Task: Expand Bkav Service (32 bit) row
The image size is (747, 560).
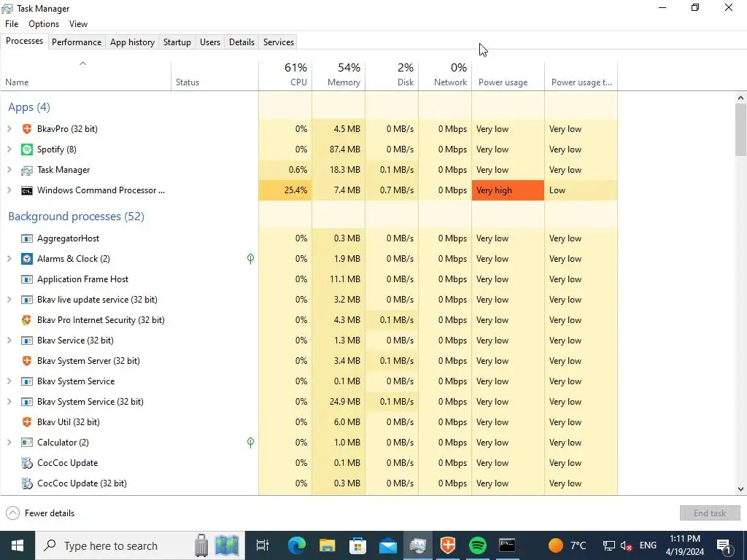Action: tap(9, 341)
